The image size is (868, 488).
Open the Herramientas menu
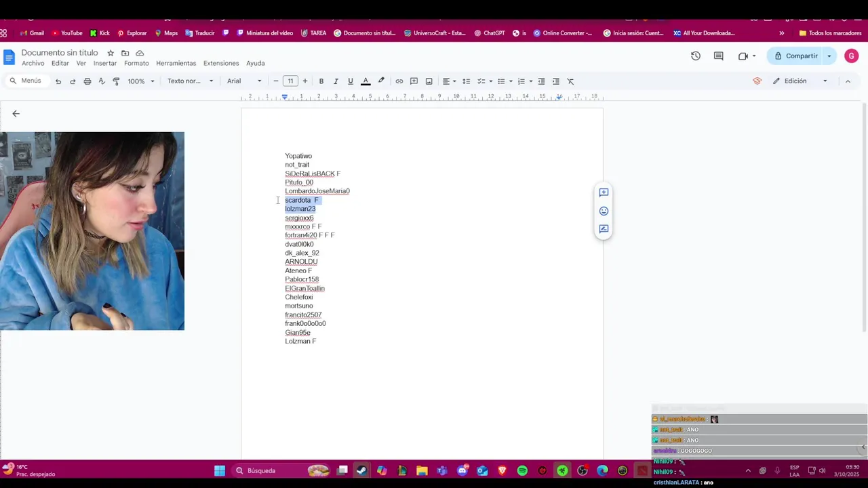(176, 63)
